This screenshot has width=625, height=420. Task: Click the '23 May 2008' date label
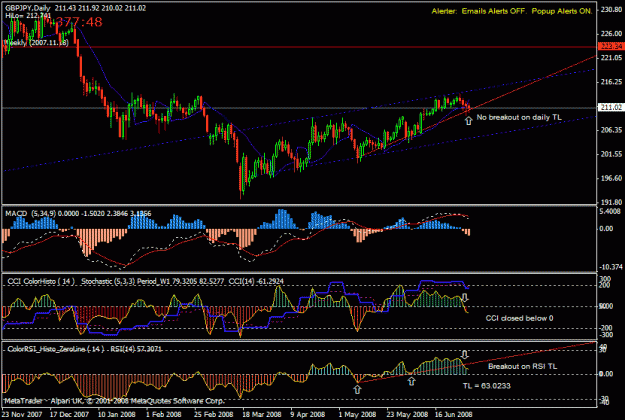[x=407, y=414]
